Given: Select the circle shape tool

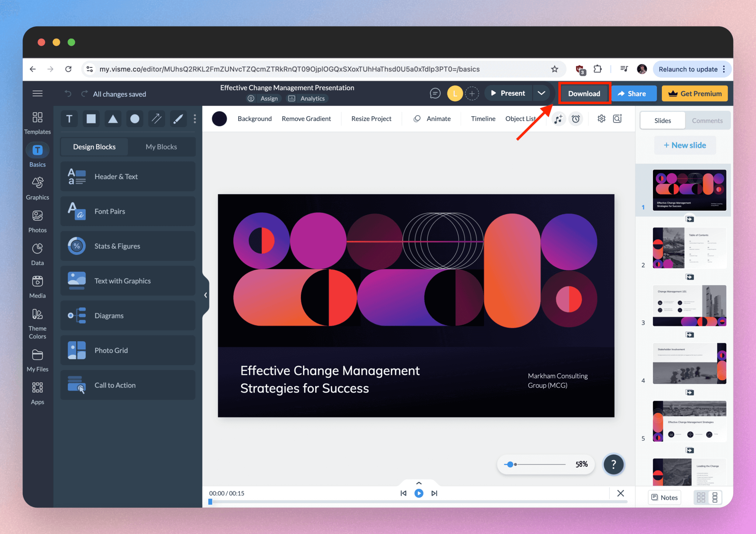Looking at the screenshot, I should pos(135,119).
